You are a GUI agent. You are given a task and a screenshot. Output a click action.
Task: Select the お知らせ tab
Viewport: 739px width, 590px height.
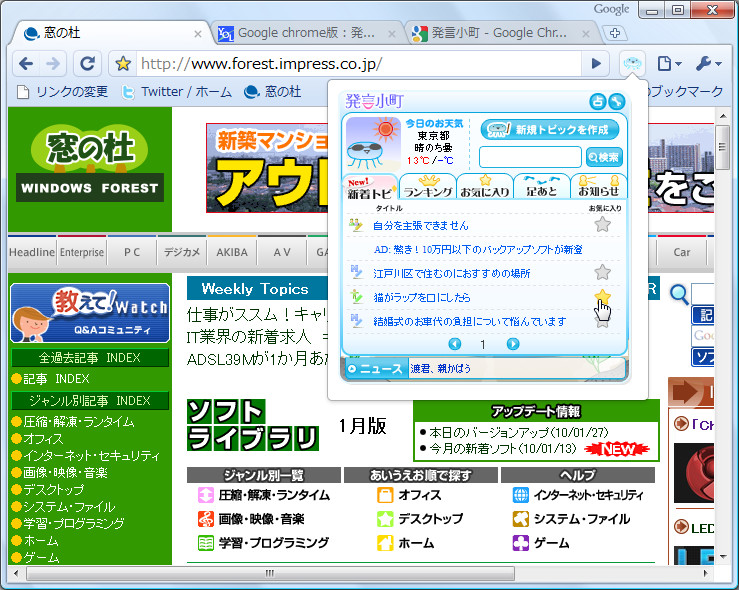coord(599,187)
